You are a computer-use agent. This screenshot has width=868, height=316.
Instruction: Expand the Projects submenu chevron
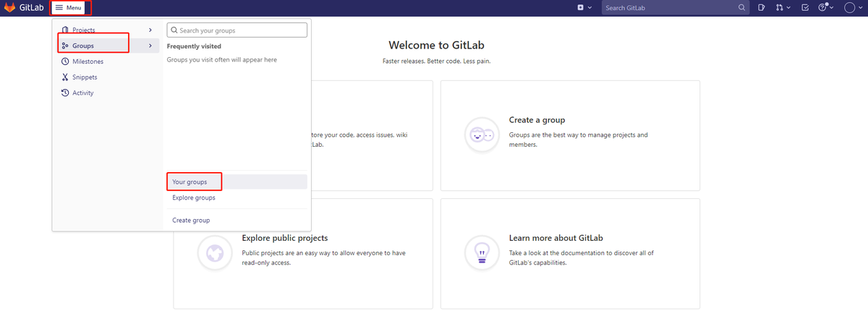point(150,30)
